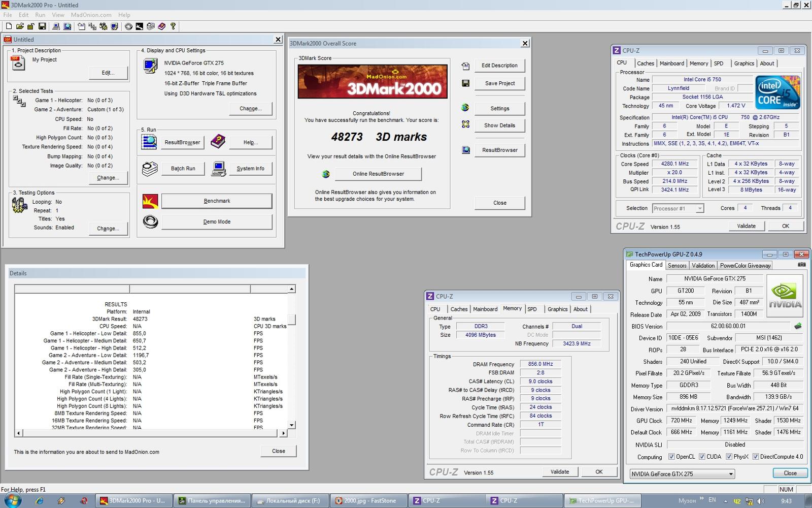Click the film reel icon beside Demo Mode

(x=150, y=222)
